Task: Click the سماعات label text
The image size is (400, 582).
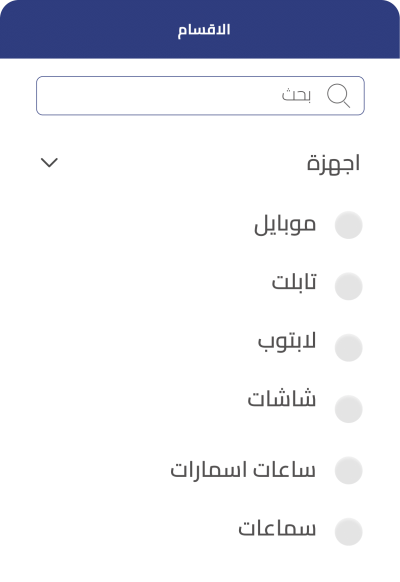Action: click(277, 528)
